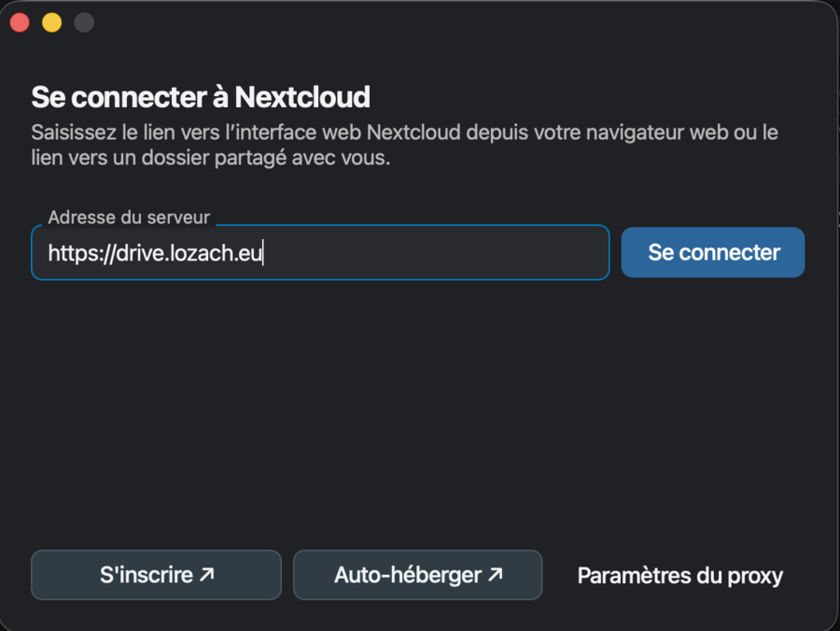Click the Adresse du serveur field label
The height and width of the screenshot is (631, 840).
point(129,217)
